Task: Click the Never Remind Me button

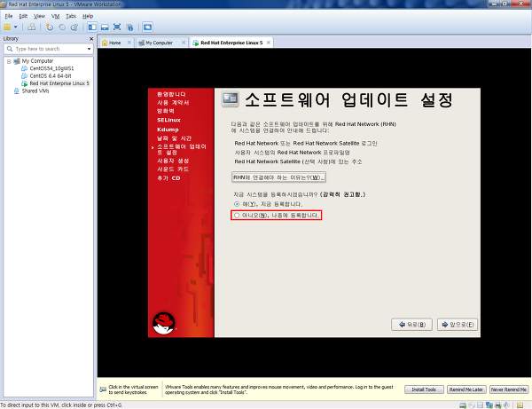Action: tap(509, 389)
